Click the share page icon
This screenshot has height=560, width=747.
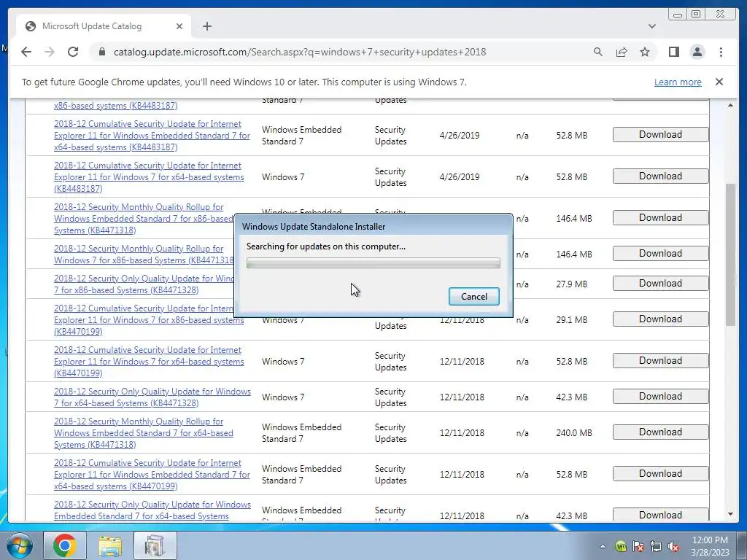(622, 52)
